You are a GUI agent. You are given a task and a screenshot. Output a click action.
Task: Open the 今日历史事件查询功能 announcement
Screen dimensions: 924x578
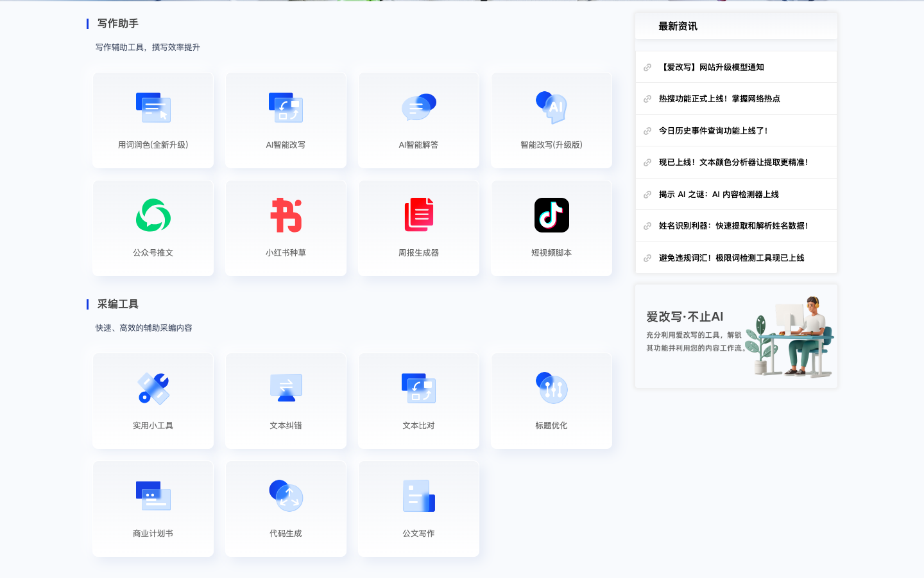[713, 131]
